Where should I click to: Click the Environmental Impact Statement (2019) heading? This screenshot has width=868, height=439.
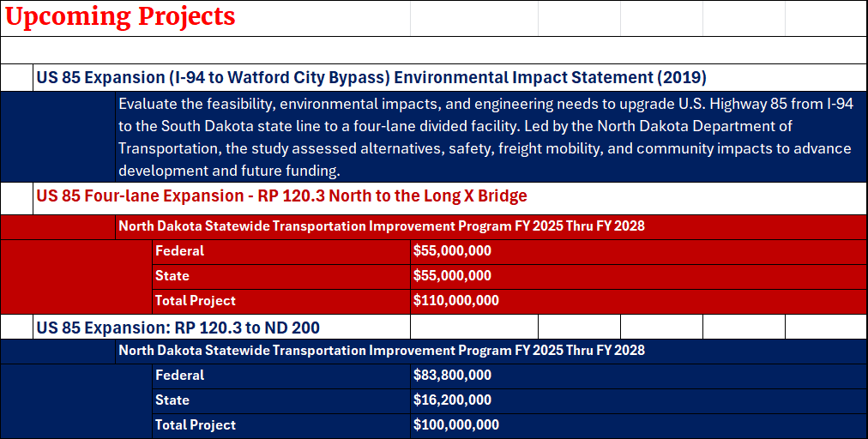point(371,78)
